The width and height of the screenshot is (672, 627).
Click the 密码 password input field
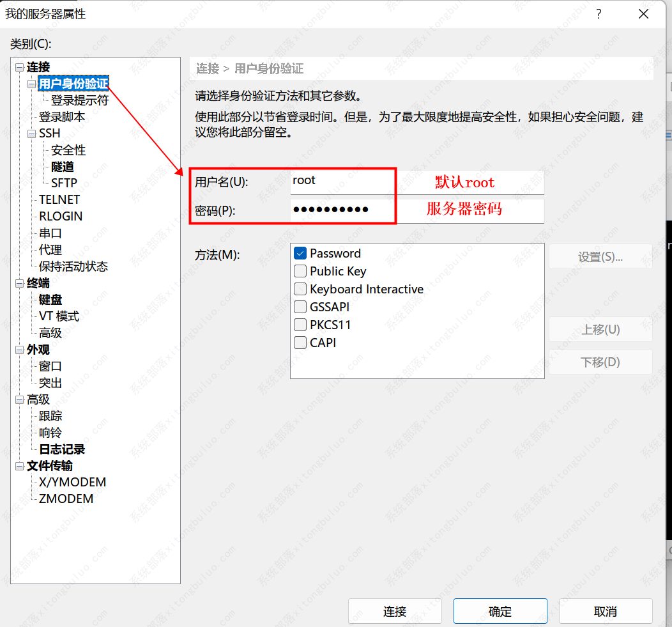[417, 210]
